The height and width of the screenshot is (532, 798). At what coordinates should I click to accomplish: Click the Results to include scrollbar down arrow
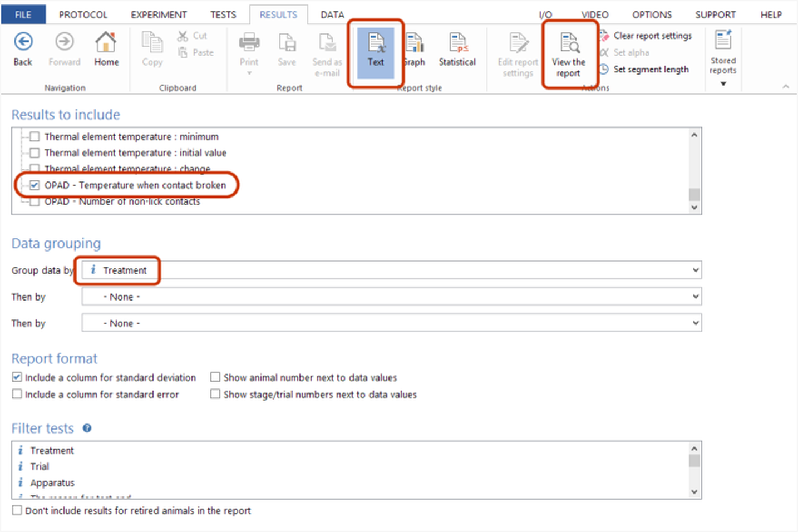tap(694, 208)
